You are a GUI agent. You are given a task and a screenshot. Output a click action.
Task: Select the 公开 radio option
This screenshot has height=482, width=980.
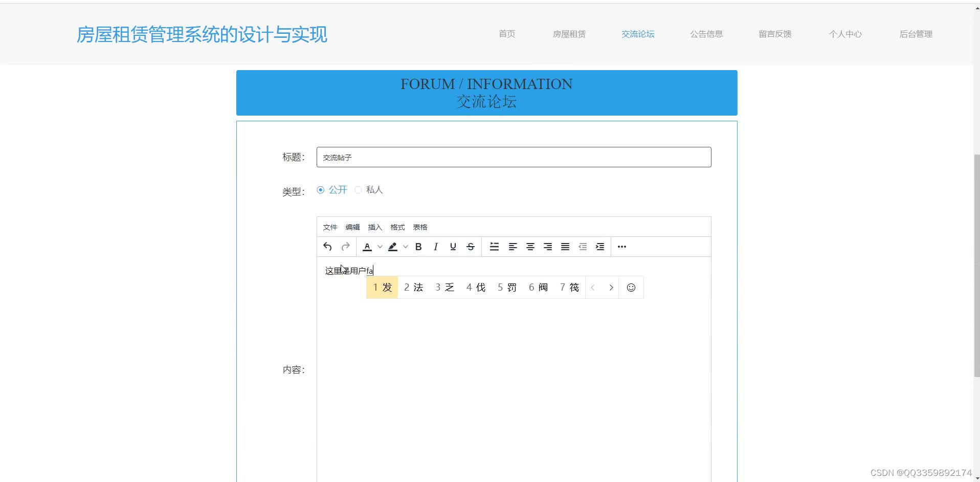(x=332, y=190)
